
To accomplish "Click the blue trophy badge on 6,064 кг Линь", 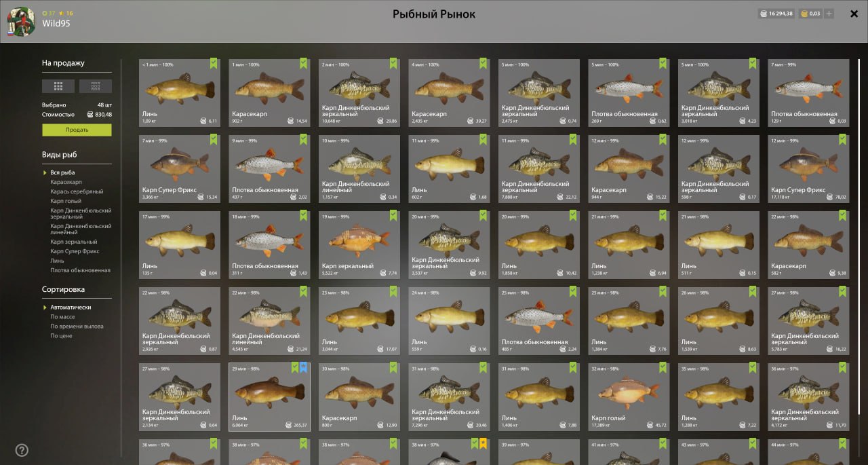I will coord(303,367).
